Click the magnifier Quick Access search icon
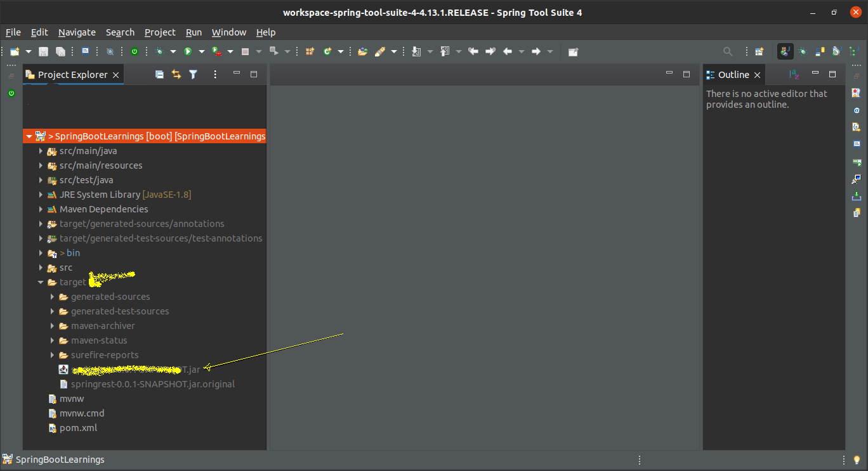This screenshot has width=868, height=471. point(728,51)
